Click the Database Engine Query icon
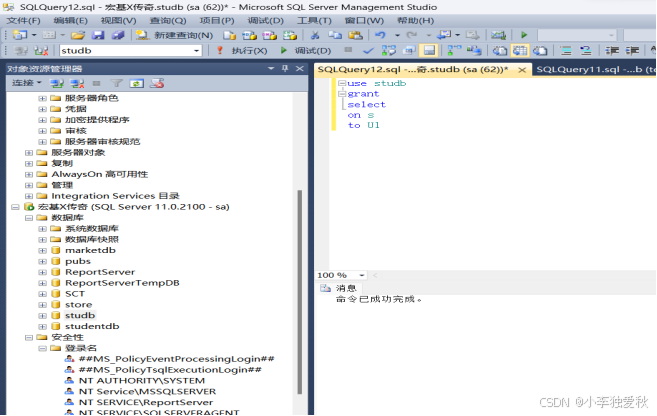The height and width of the screenshot is (416, 657). [229, 35]
